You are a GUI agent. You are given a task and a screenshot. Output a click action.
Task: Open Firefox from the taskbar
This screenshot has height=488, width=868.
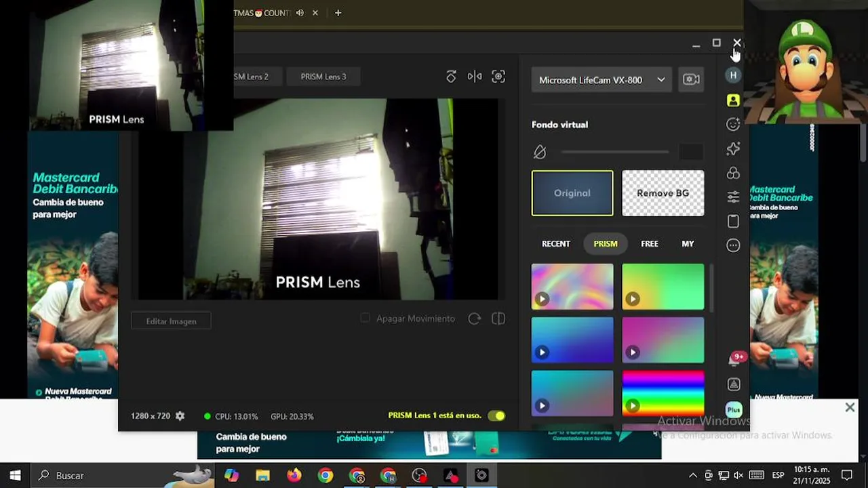(294, 476)
